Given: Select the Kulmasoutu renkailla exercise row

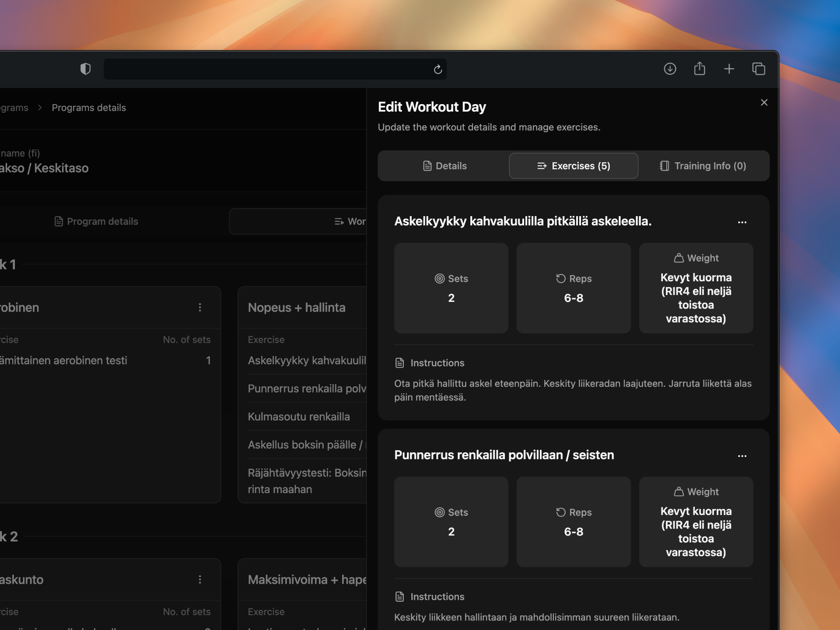Looking at the screenshot, I should point(299,416).
